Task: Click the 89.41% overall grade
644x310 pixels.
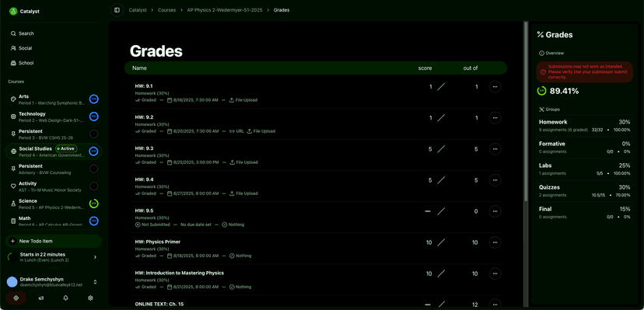Action: (x=564, y=91)
